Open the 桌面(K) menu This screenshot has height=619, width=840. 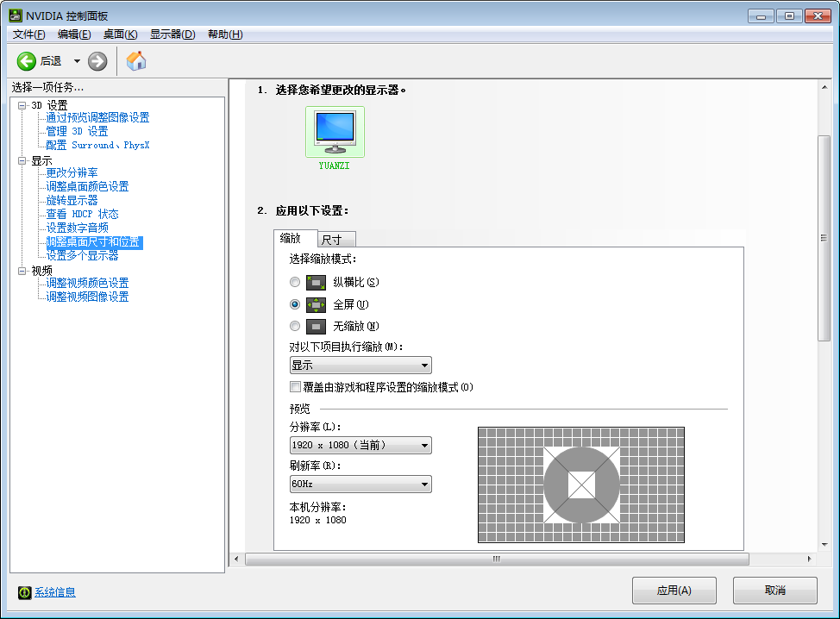(120, 34)
